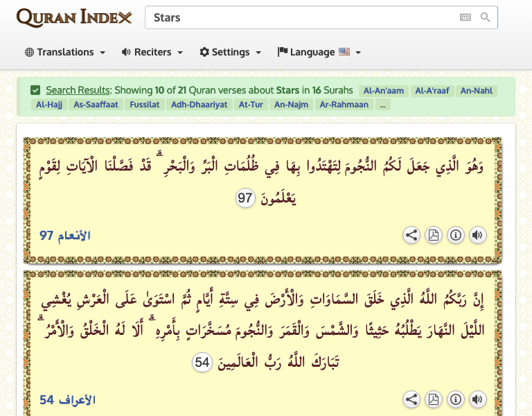Export Al-A'raaf verse 54 as PDF
This screenshot has width=532, height=416.
(433, 399)
